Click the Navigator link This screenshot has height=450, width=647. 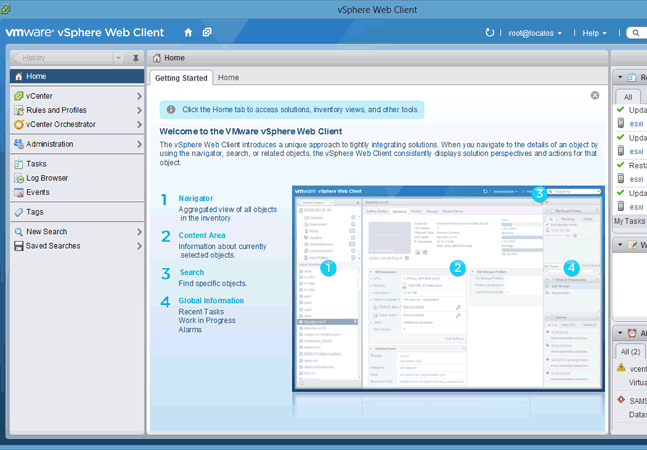pyautogui.click(x=196, y=198)
